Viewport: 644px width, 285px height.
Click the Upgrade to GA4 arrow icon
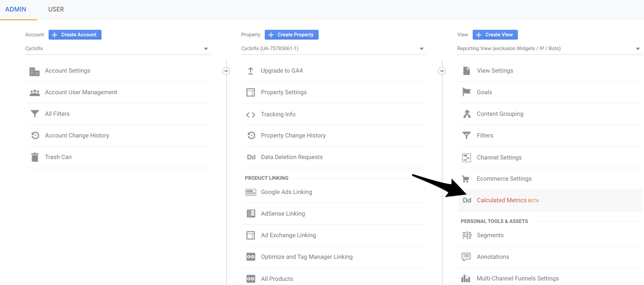(x=251, y=71)
